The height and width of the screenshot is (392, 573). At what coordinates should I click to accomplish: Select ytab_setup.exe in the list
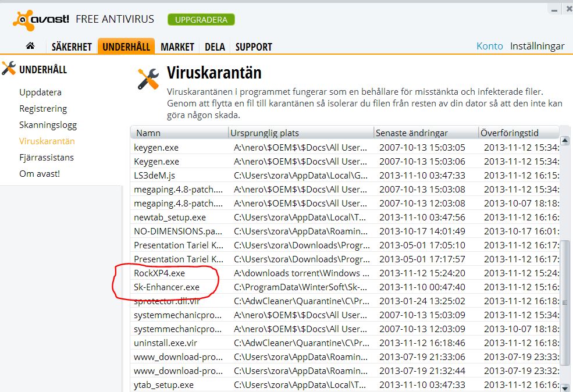(344, 384)
